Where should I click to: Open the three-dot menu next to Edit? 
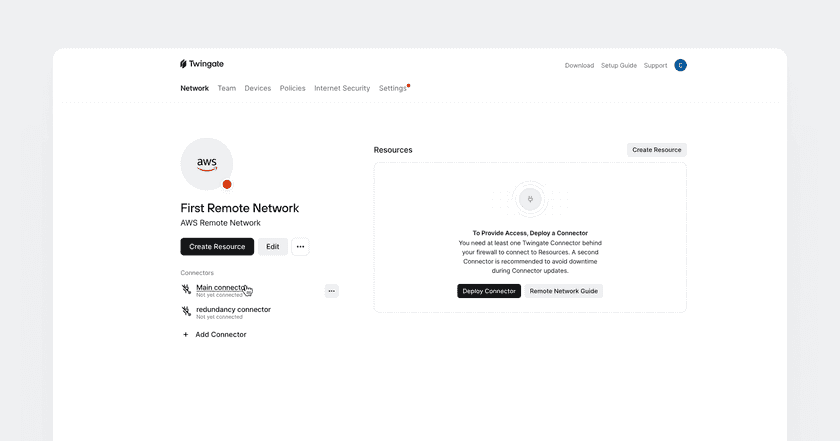300,246
